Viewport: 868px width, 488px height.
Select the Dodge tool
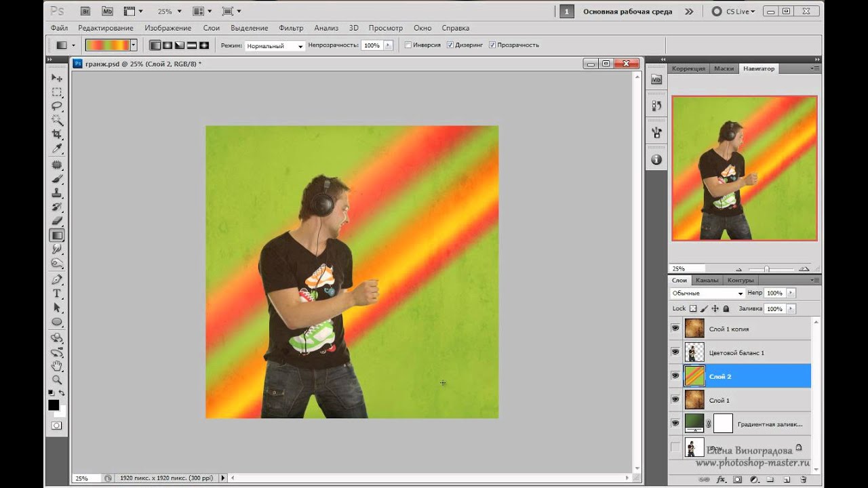(57, 264)
